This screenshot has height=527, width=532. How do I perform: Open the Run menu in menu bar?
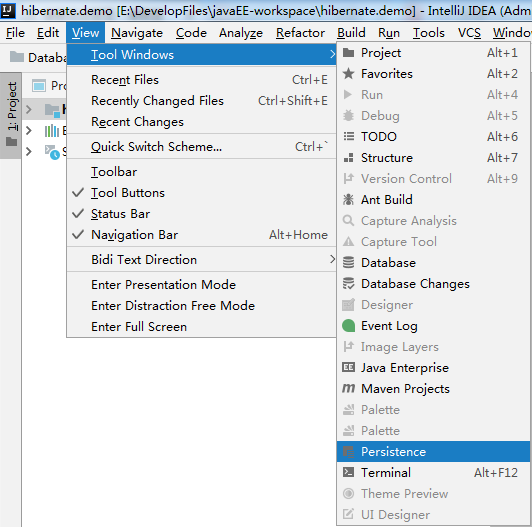point(389,33)
